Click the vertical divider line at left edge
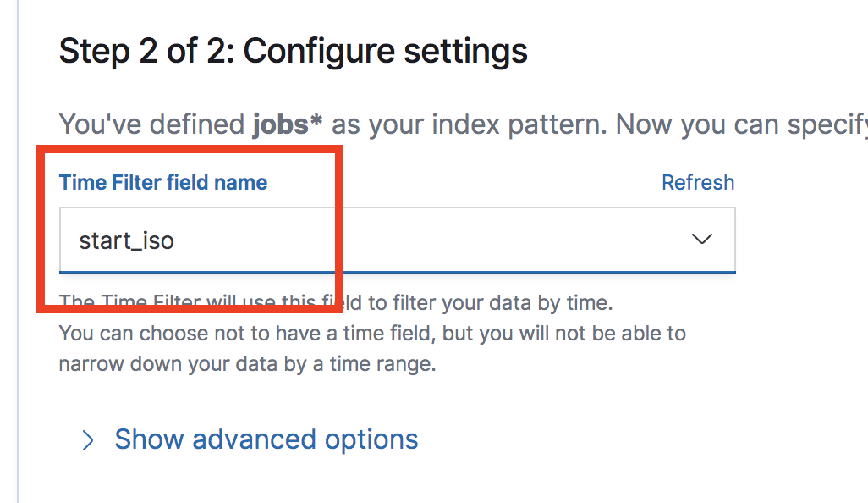868x503 pixels. point(18,254)
